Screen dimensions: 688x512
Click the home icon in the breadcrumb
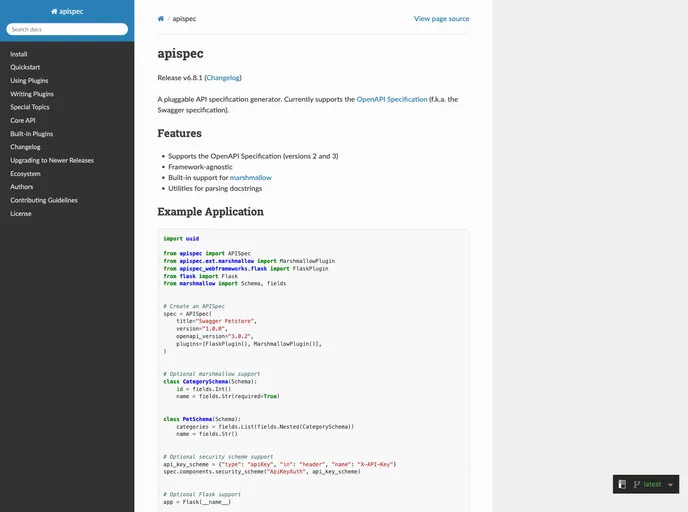161,18
